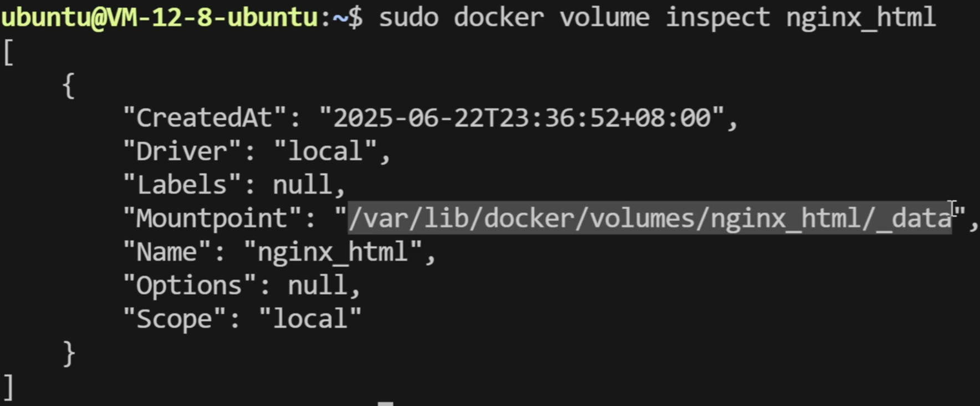
Task: Click the opening curly brace
Action: (69, 86)
